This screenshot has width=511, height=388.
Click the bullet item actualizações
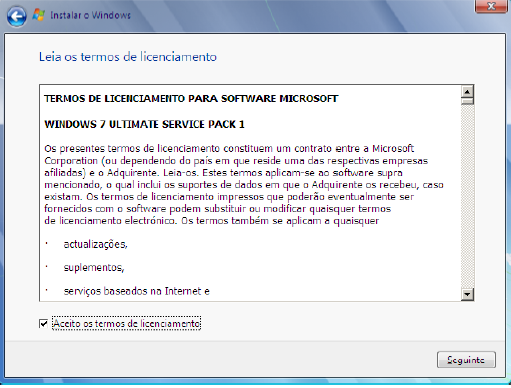[x=95, y=244]
